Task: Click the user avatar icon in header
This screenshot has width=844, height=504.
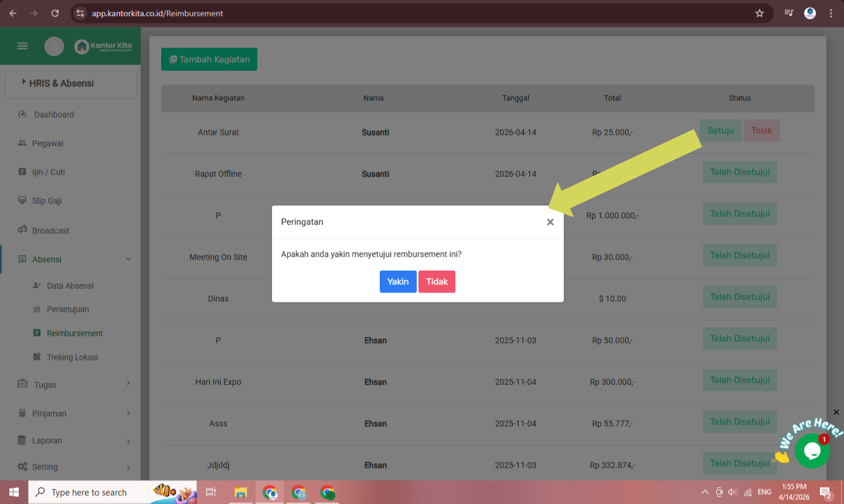Action: coord(54,46)
